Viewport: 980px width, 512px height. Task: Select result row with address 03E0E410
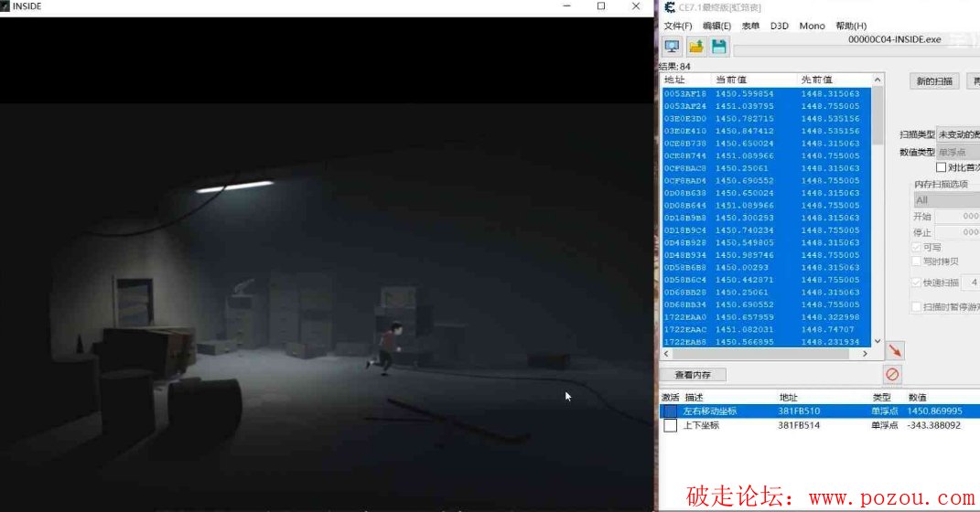766,131
